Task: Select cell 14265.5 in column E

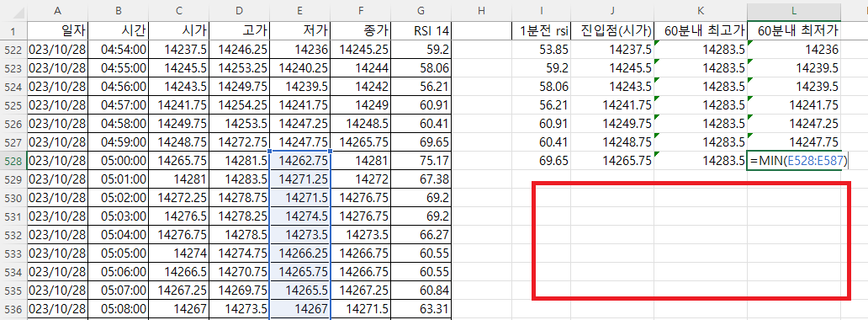Action: click(300, 290)
